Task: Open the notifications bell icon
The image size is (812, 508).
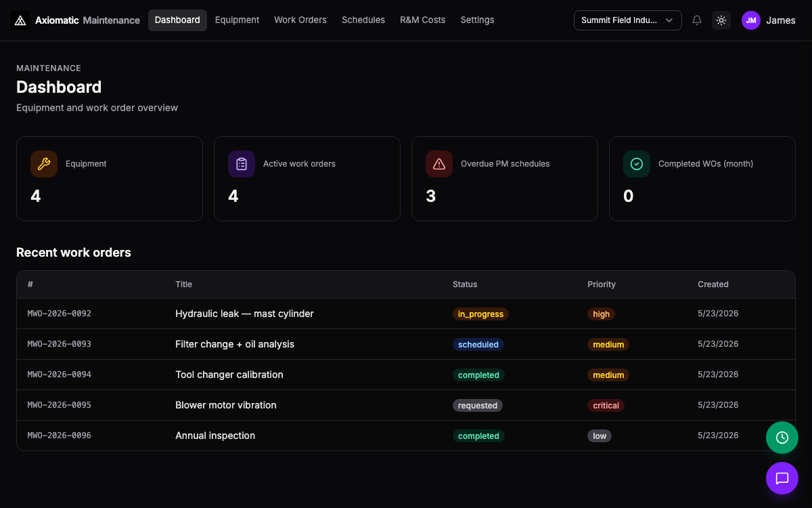Action: pyautogui.click(x=697, y=20)
